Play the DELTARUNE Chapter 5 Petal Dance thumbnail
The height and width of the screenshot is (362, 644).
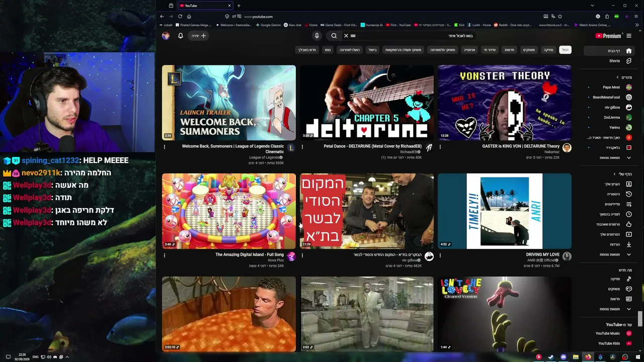(x=367, y=103)
